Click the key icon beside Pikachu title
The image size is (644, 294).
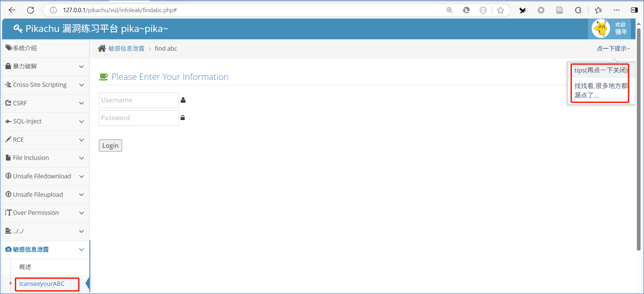tap(18, 29)
